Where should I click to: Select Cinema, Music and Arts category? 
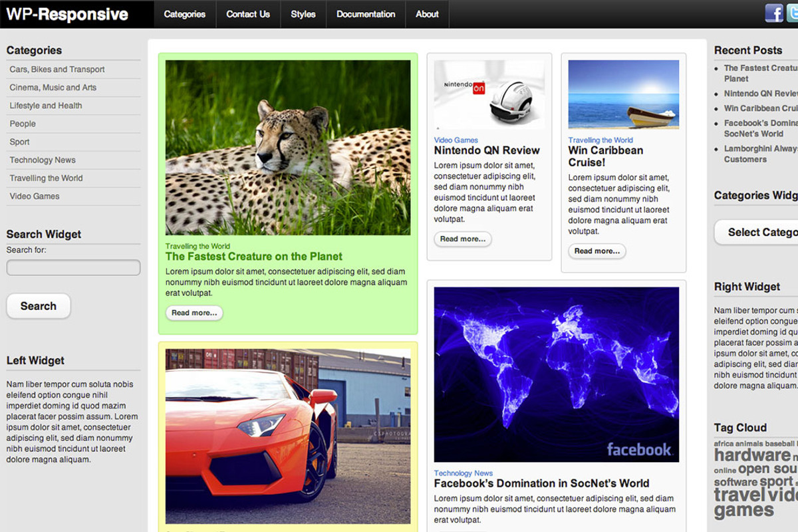tap(53, 87)
